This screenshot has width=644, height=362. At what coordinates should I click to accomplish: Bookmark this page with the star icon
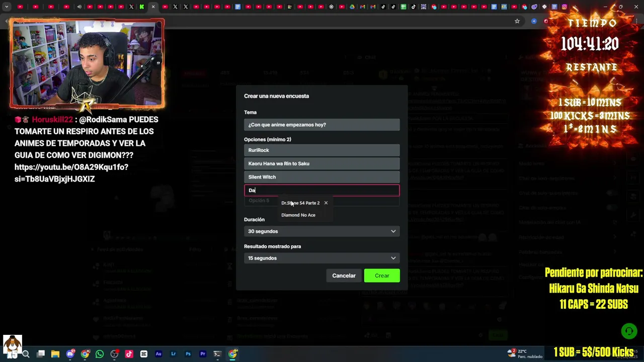click(x=517, y=21)
